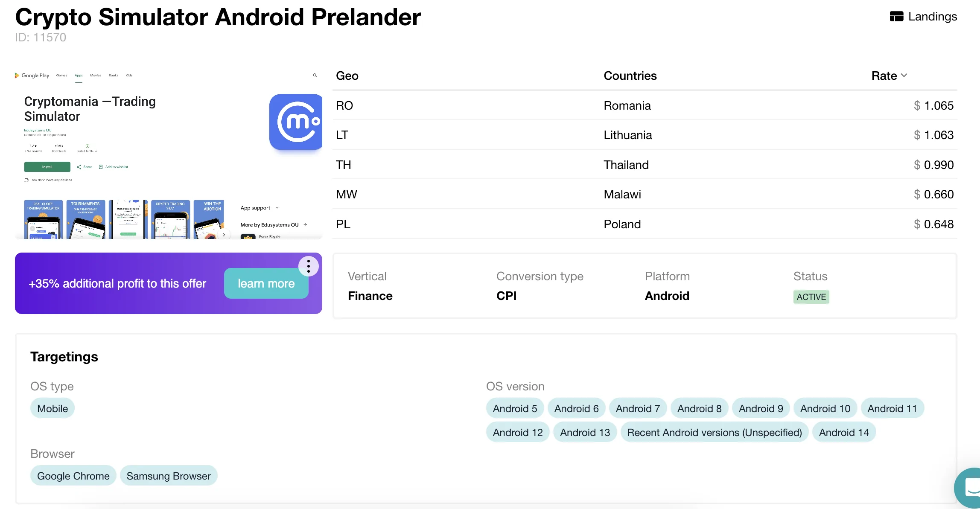Click the Tournaments screenshot thumbnail
The width and height of the screenshot is (980, 509).
[85, 219]
